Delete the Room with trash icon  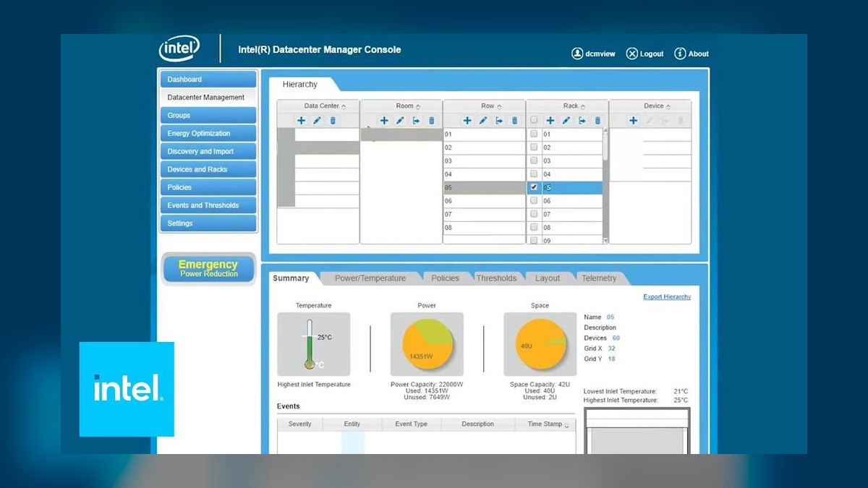pos(432,121)
